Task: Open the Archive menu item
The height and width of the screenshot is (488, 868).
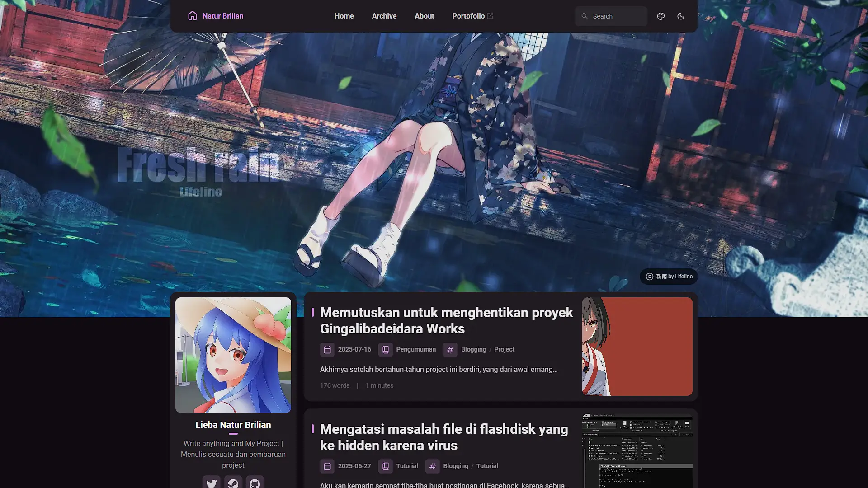Action: coord(384,16)
